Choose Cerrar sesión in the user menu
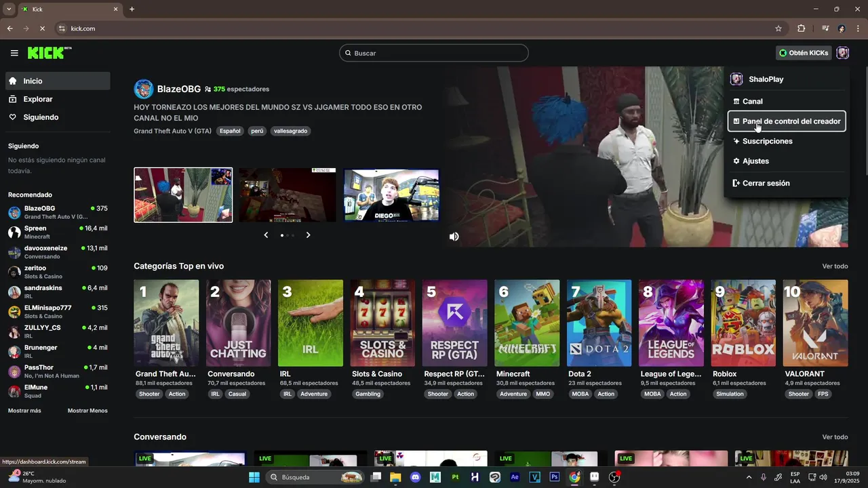 pyautogui.click(x=787, y=183)
